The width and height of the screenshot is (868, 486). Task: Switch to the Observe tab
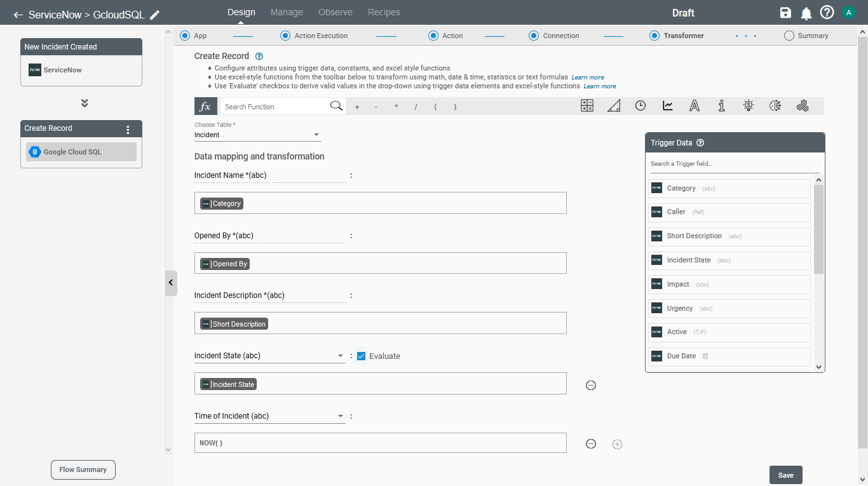click(336, 12)
